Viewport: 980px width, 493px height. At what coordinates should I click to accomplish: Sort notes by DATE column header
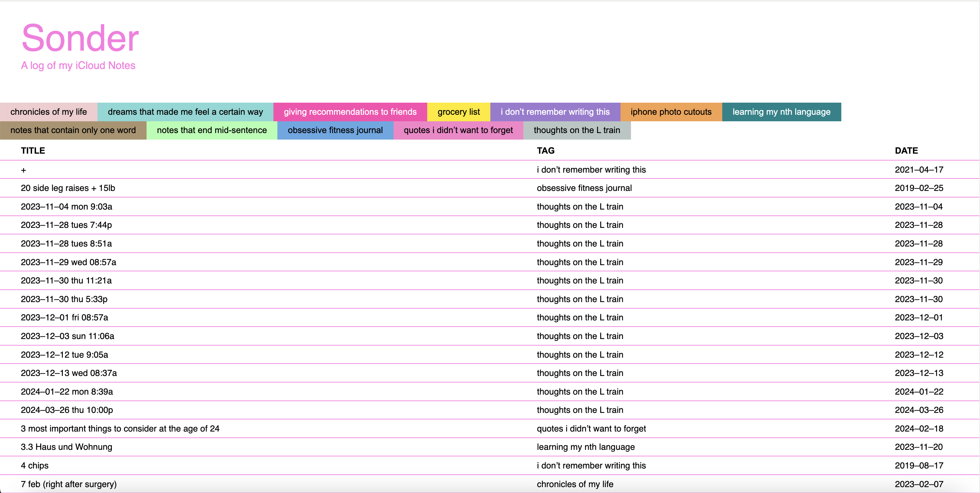click(x=906, y=150)
